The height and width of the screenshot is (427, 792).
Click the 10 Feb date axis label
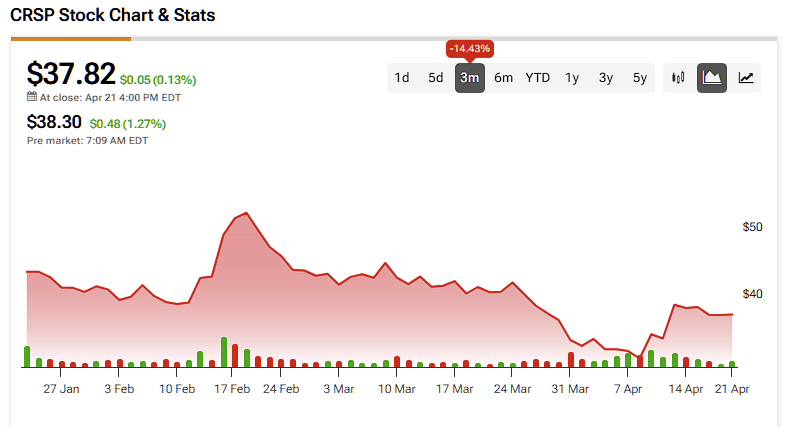[x=177, y=389]
